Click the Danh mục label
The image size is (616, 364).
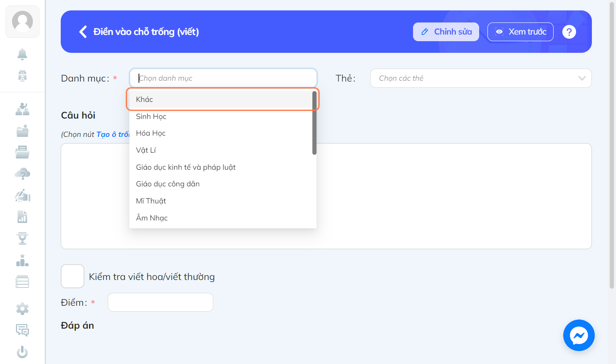click(x=85, y=78)
